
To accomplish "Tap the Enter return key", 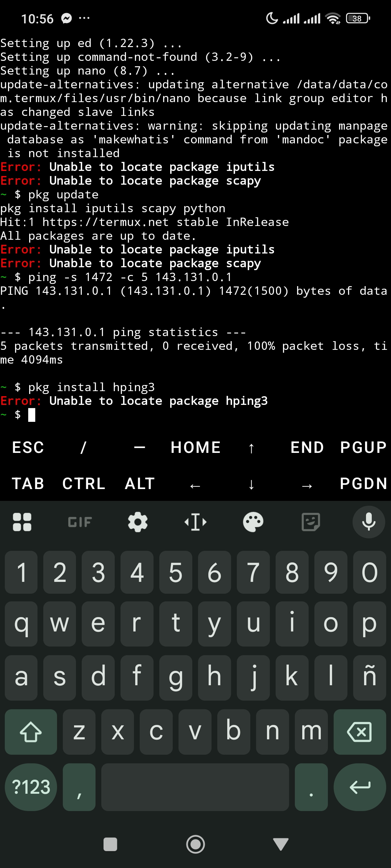I will pyautogui.click(x=360, y=787).
